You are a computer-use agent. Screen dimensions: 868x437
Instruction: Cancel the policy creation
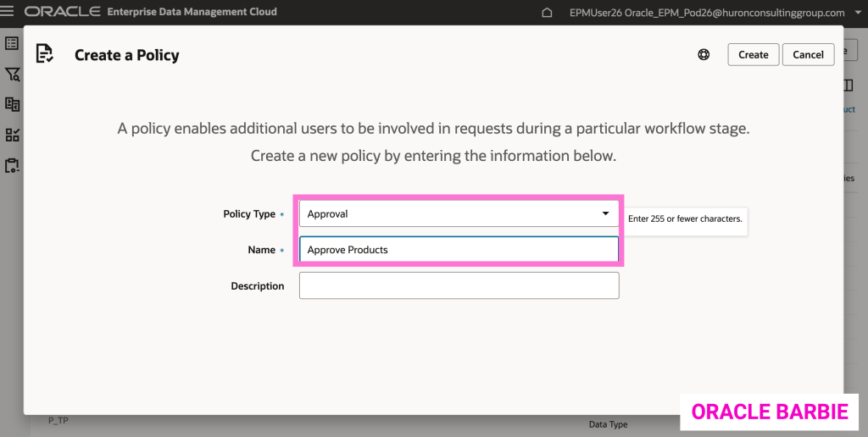coord(808,54)
